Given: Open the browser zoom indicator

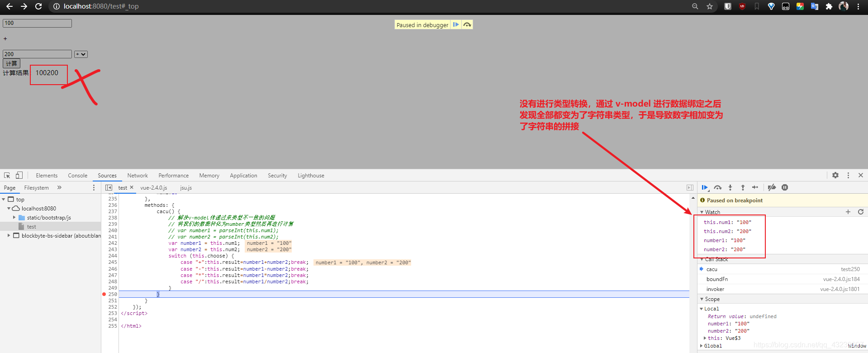Looking at the screenshot, I should (695, 6).
